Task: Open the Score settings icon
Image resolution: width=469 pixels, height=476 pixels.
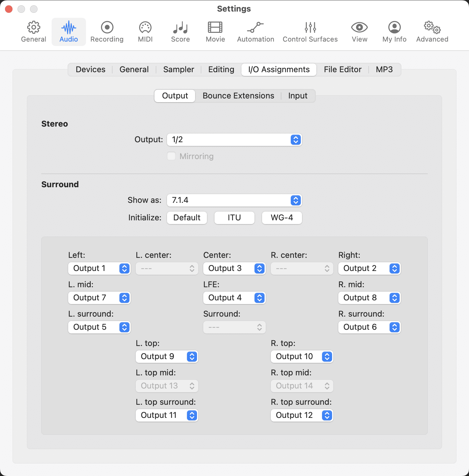Action: [x=180, y=31]
